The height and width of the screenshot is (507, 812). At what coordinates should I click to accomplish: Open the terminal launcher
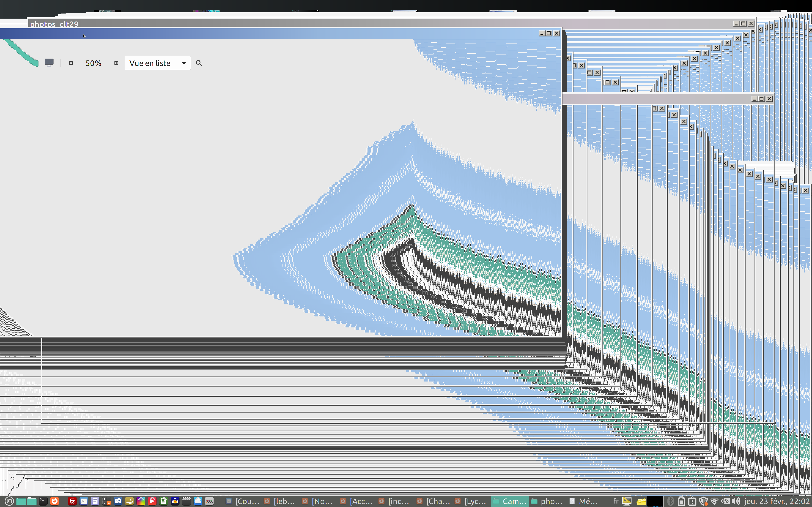(43, 501)
